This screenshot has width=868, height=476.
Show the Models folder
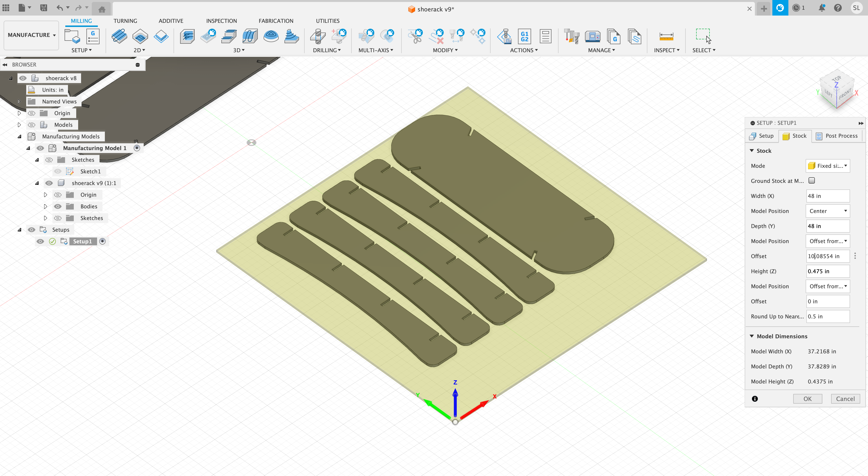click(31, 125)
